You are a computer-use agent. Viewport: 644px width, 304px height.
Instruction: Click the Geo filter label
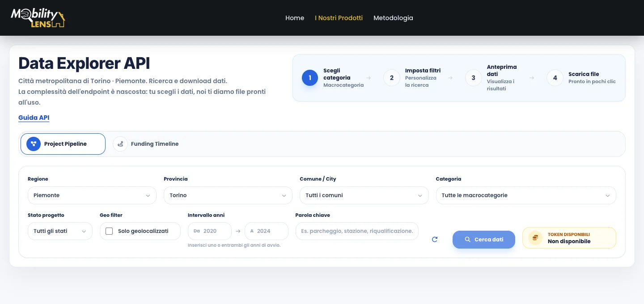(111, 215)
